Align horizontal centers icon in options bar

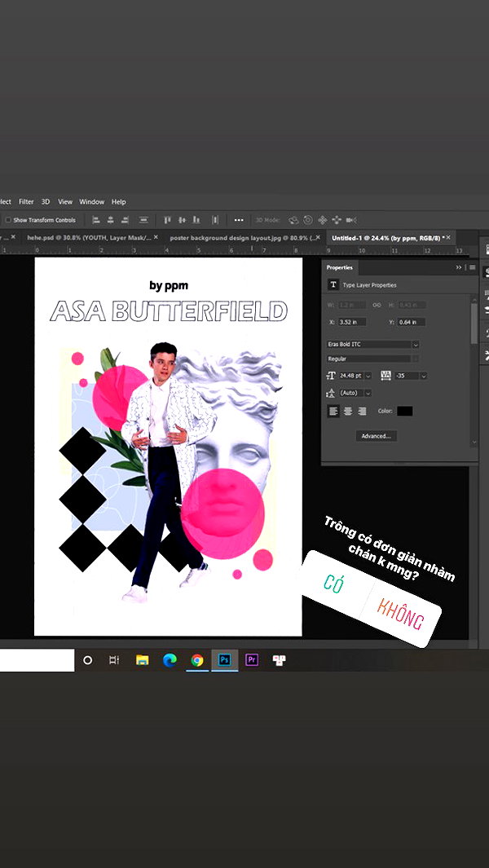pos(110,220)
